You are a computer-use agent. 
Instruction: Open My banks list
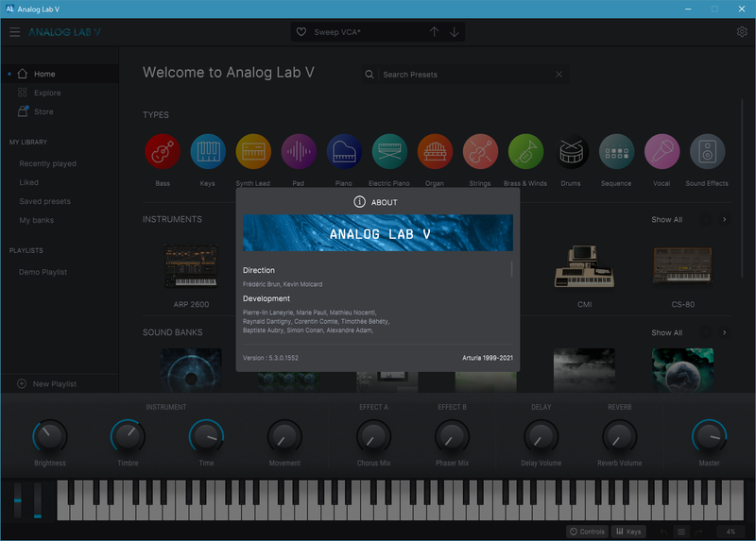pyautogui.click(x=37, y=220)
